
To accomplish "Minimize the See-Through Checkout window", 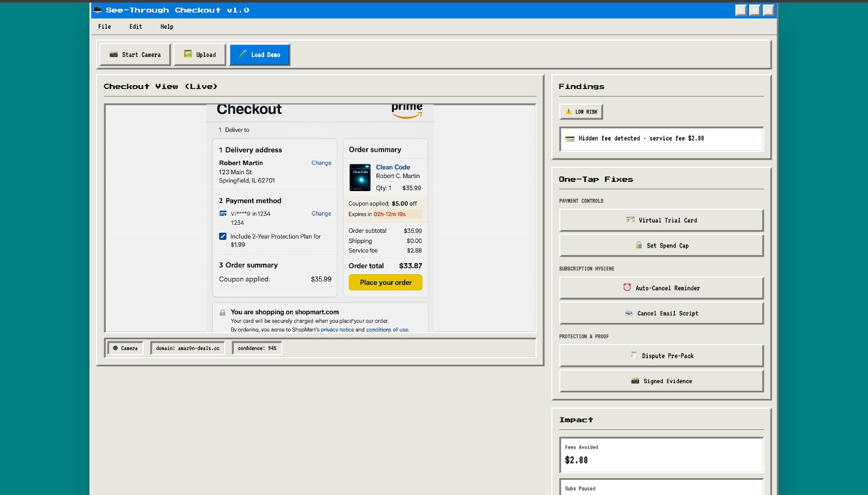I will [x=741, y=10].
